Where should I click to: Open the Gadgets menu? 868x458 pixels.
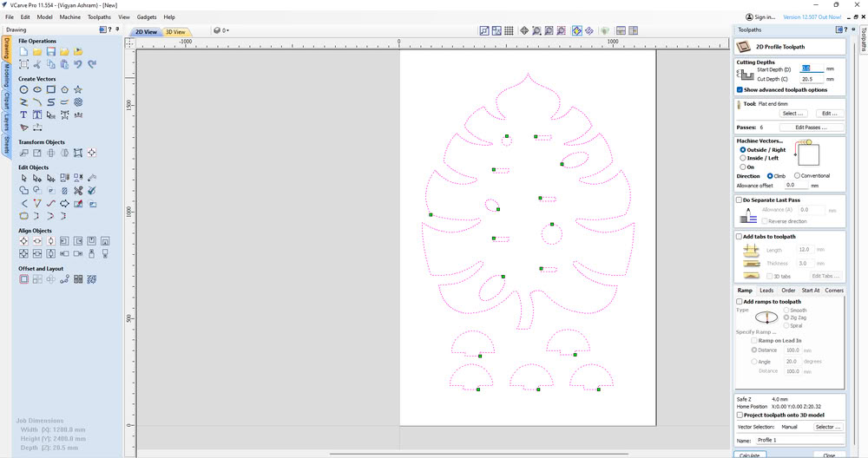(147, 17)
